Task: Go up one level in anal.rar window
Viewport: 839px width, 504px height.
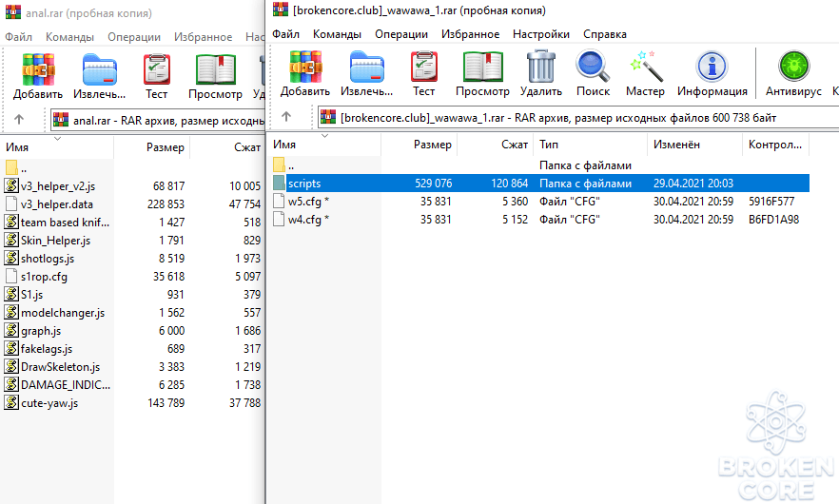Action: coord(19,119)
